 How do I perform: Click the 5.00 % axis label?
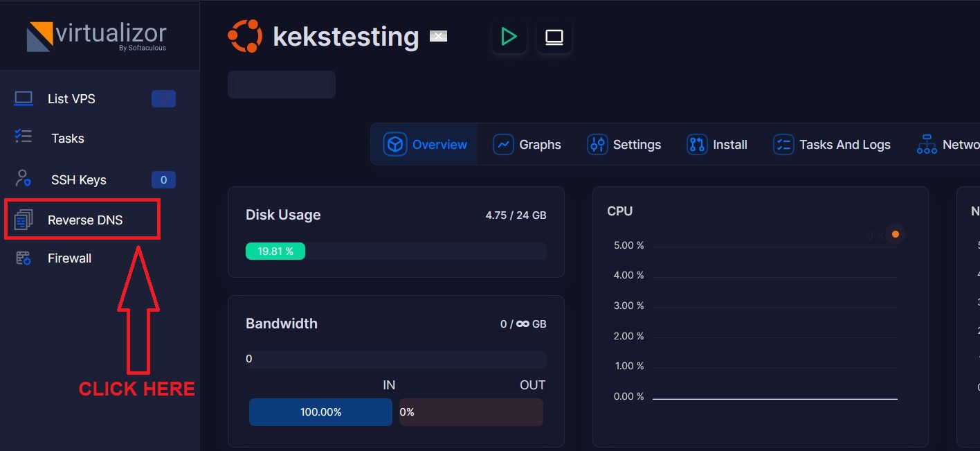(629, 245)
